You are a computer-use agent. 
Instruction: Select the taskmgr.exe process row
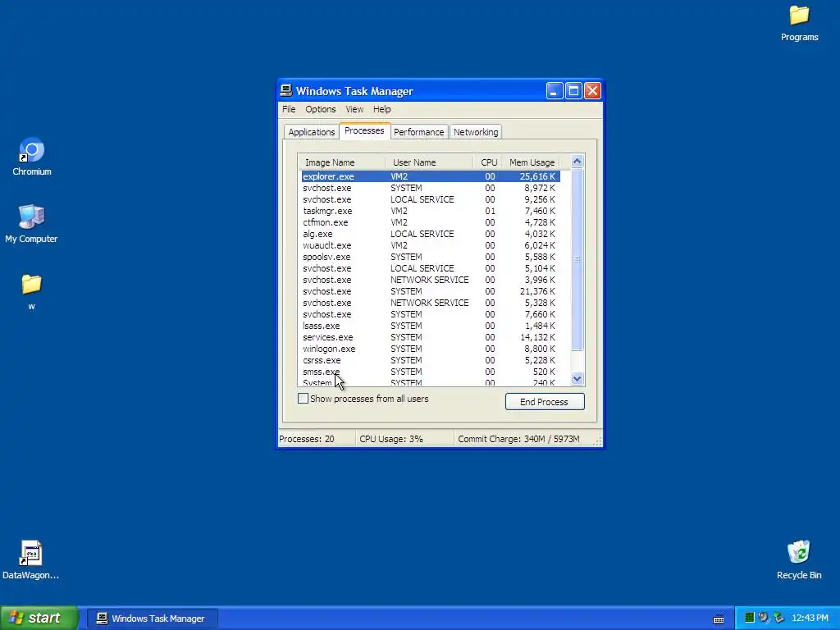[x=430, y=211]
